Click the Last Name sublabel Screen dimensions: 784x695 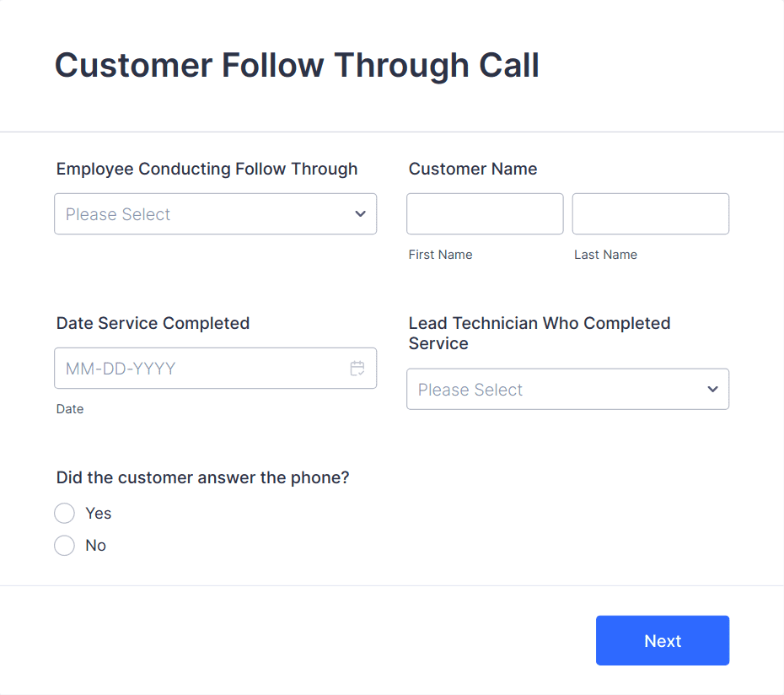(605, 255)
